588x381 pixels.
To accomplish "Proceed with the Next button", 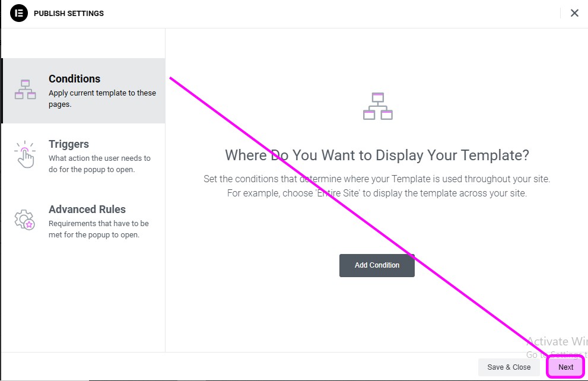I will click(565, 367).
